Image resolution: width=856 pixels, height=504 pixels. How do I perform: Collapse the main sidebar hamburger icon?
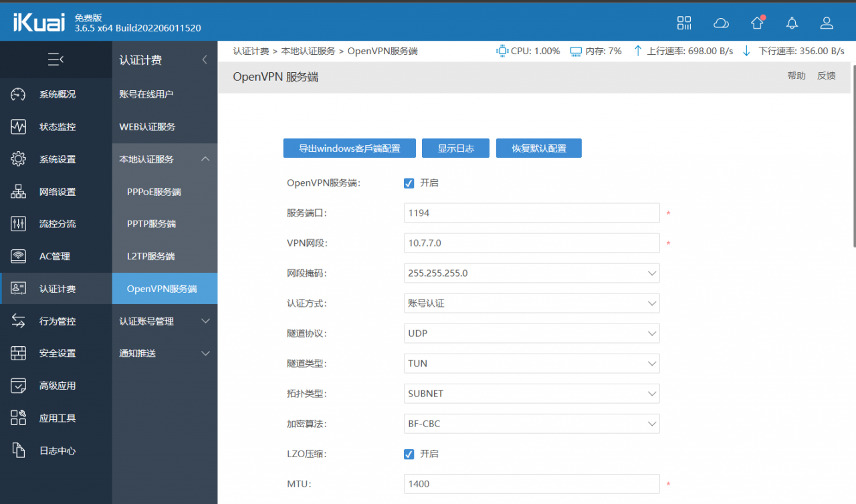(x=56, y=59)
